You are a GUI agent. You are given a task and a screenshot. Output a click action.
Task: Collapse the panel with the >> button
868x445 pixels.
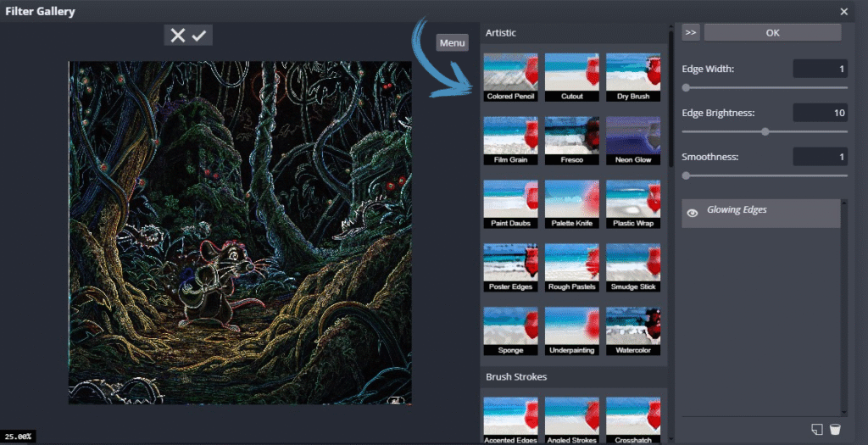[x=691, y=32]
